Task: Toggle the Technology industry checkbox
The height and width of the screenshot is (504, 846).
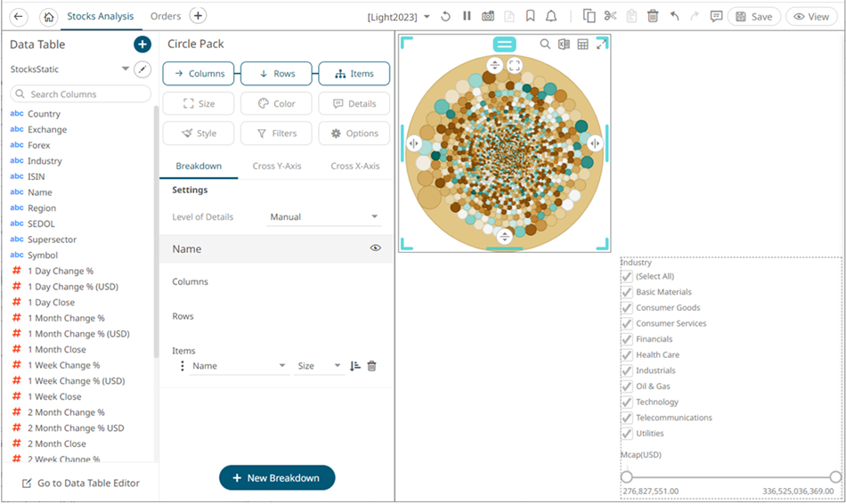Action: 627,402
